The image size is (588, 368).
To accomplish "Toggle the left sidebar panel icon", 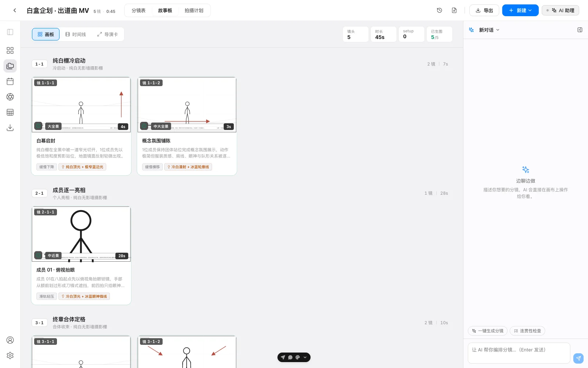I will [10, 32].
